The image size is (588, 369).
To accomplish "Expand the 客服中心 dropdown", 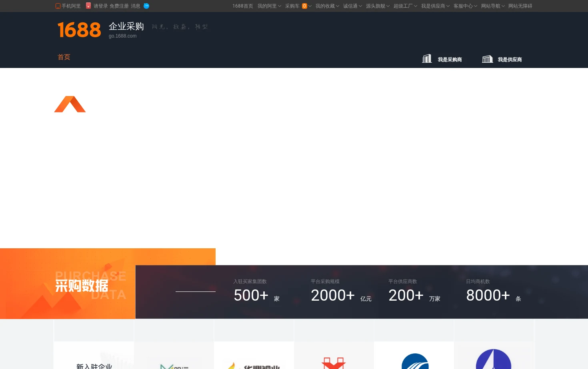I will (x=465, y=6).
